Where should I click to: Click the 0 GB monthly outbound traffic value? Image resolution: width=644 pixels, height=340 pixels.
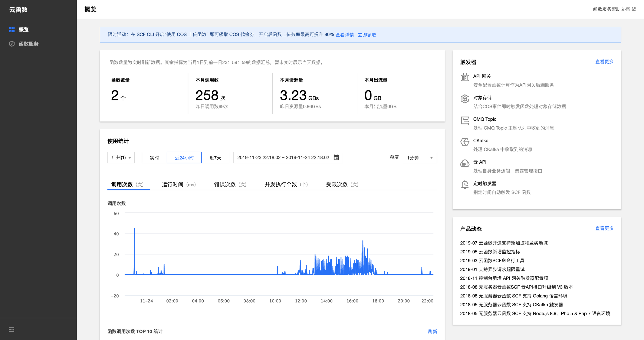(373, 96)
